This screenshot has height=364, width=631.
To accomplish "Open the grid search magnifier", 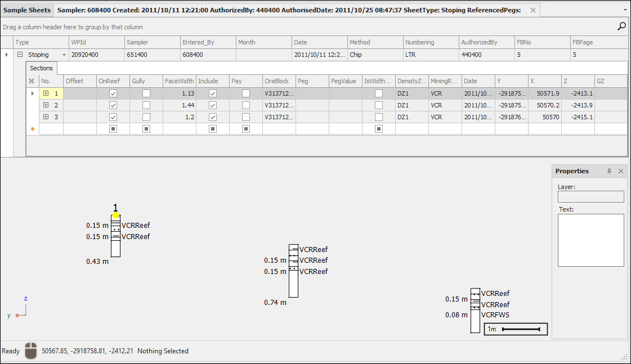I will click(x=621, y=26).
